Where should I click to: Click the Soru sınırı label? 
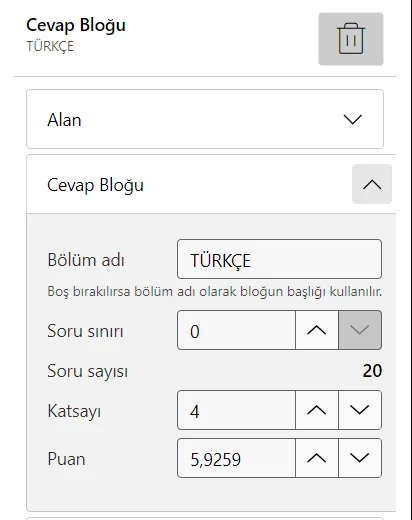[85, 331]
